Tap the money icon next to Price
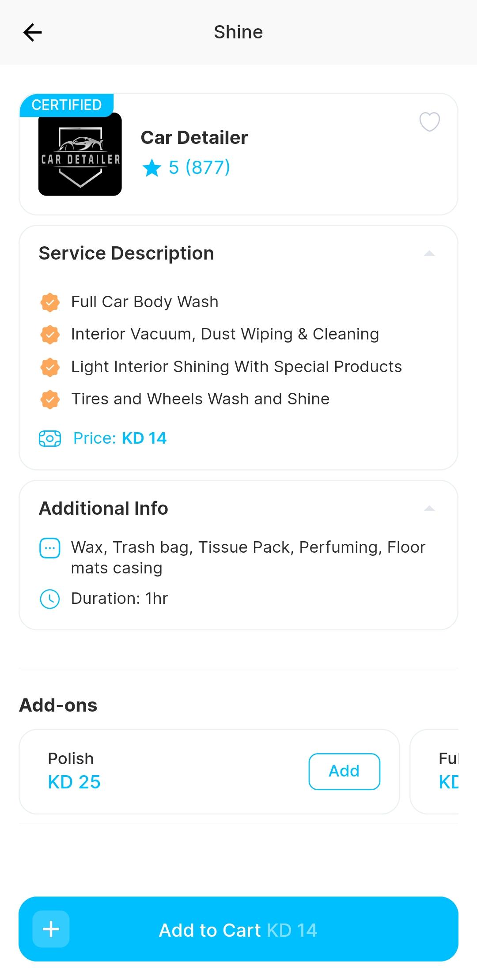Image resolution: width=477 pixels, height=980 pixels. point(50,438)
